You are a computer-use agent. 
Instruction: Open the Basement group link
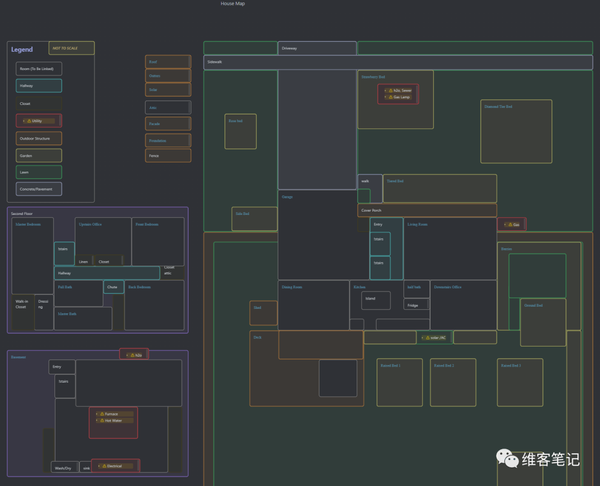tap(18, 357)
